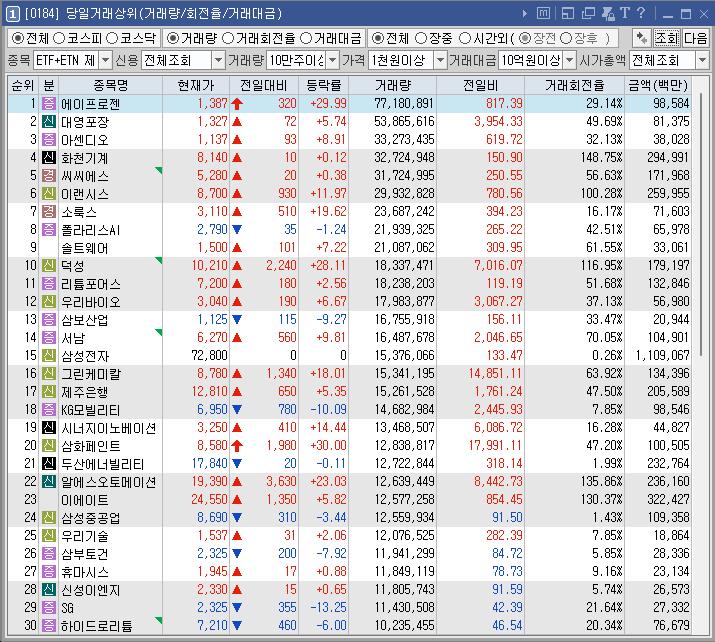The image size is (715, 642).
Task: Select the 거래회전율 radio button
Action: coord(228,38)
